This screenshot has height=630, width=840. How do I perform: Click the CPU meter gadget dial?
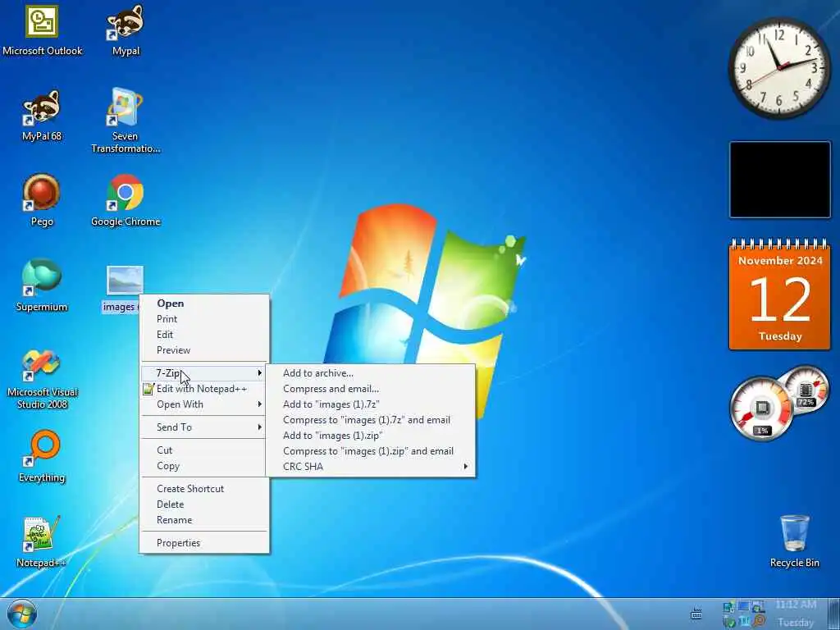click(762, 409)
